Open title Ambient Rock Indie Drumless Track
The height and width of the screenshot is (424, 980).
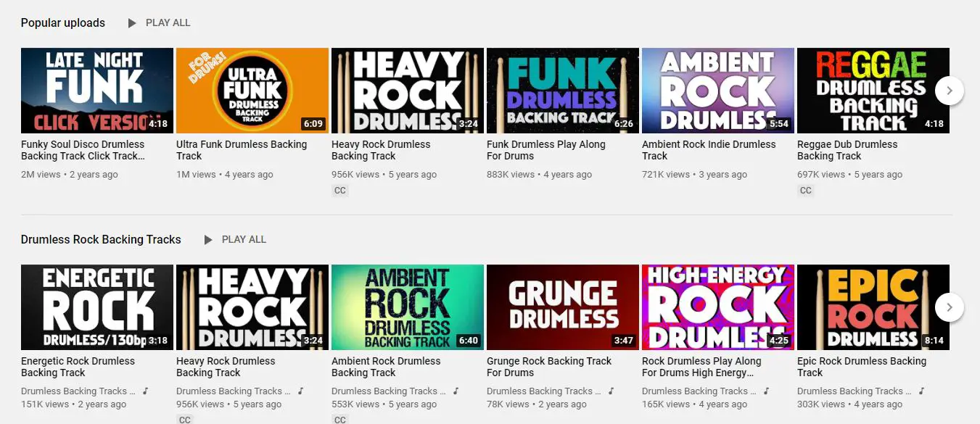click(x=709, y=150)
